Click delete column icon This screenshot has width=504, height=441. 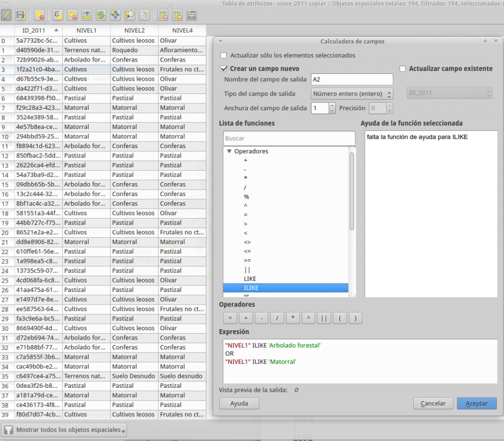[163, 15]
